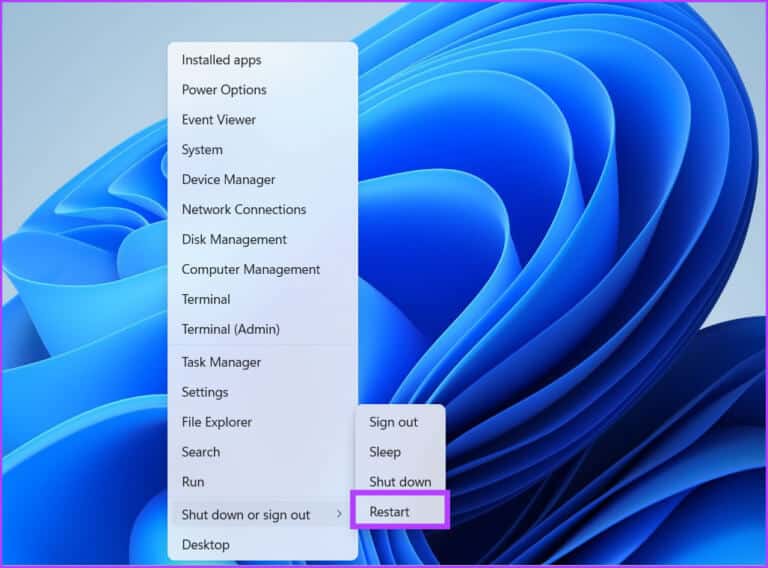Select Power Options entry
Viewport: 768px width, 568px height.
[263, 90]
